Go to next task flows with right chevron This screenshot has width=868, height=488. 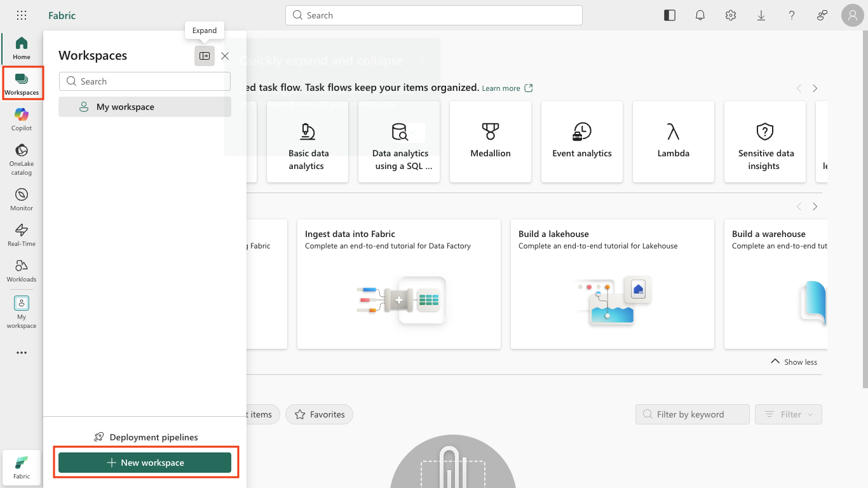(815, 88)
